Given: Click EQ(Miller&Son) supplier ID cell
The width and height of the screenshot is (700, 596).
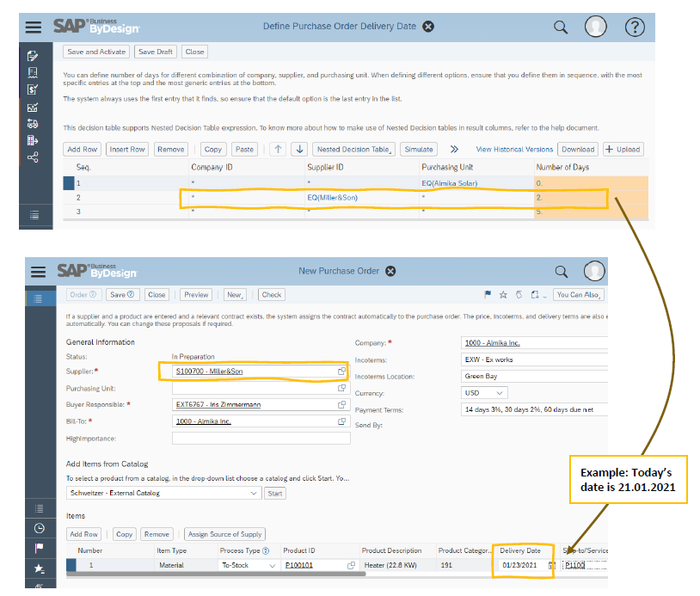Looking at the screenshot, I should point(333,197).
